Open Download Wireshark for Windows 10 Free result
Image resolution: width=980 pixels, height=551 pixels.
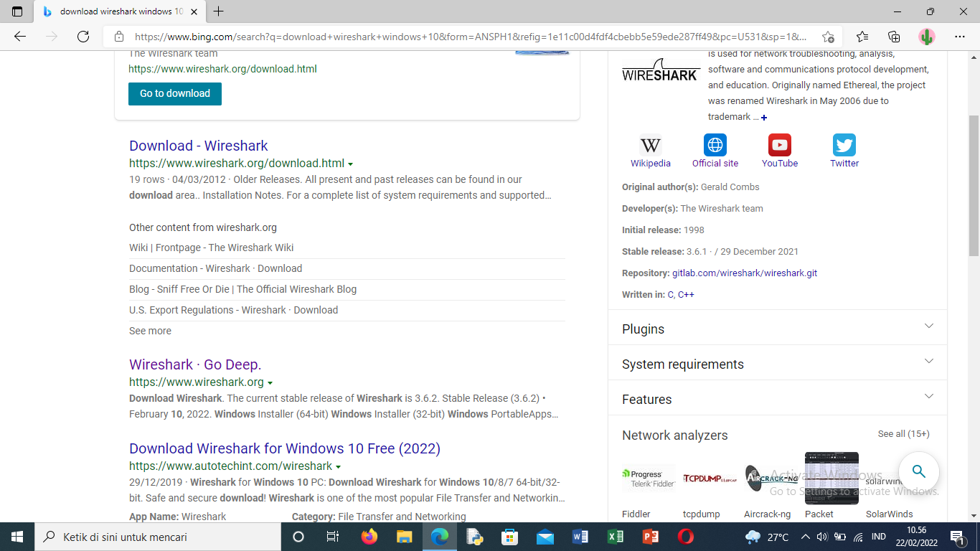click(x=285, y=448)
